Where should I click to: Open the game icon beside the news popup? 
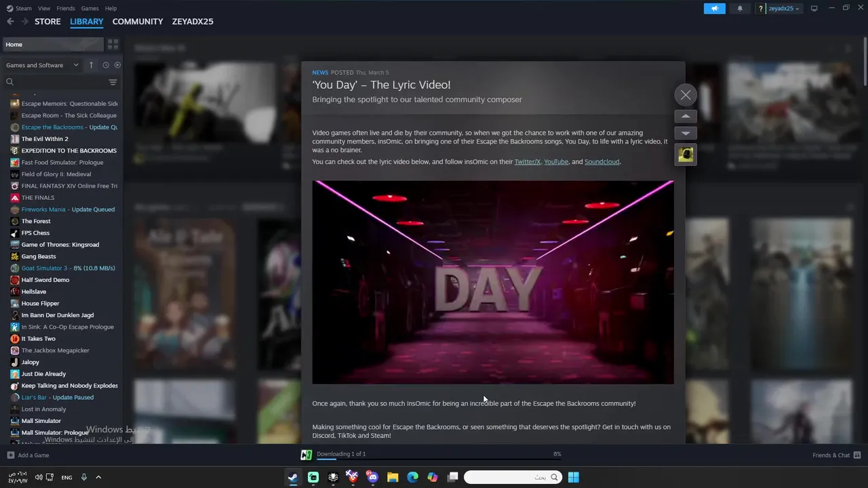click(x=686, y=155)
